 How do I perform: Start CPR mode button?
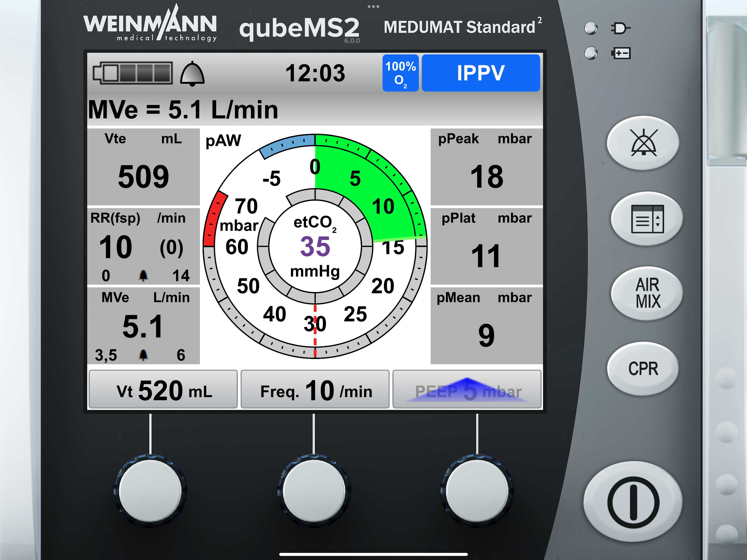(x=643, y=369)
